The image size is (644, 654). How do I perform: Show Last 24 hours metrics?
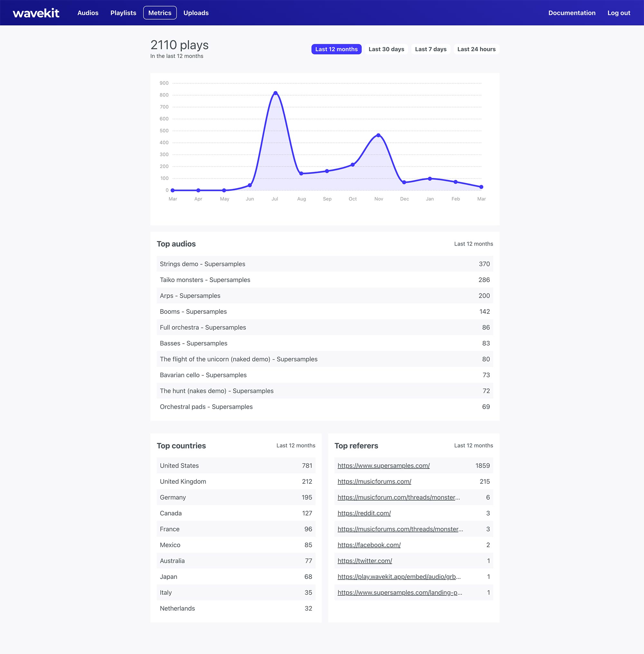pyautogui.click(x=476, y=49)
